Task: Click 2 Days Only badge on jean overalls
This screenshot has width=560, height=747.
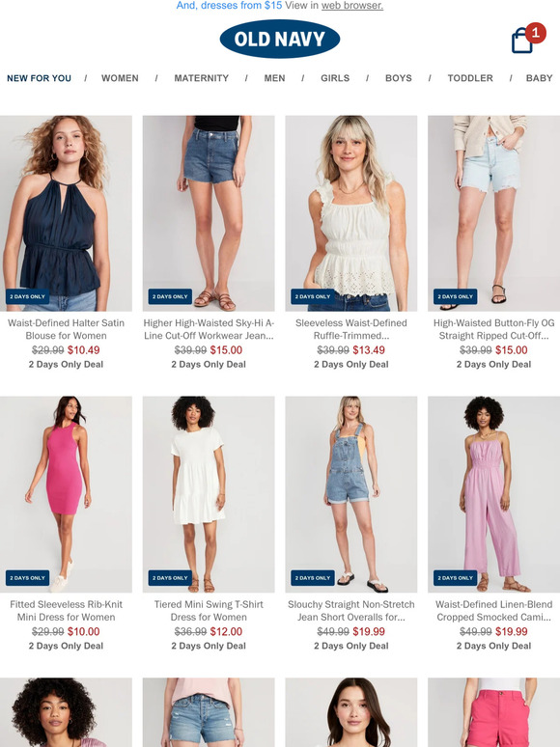Action: click(313, 578)
